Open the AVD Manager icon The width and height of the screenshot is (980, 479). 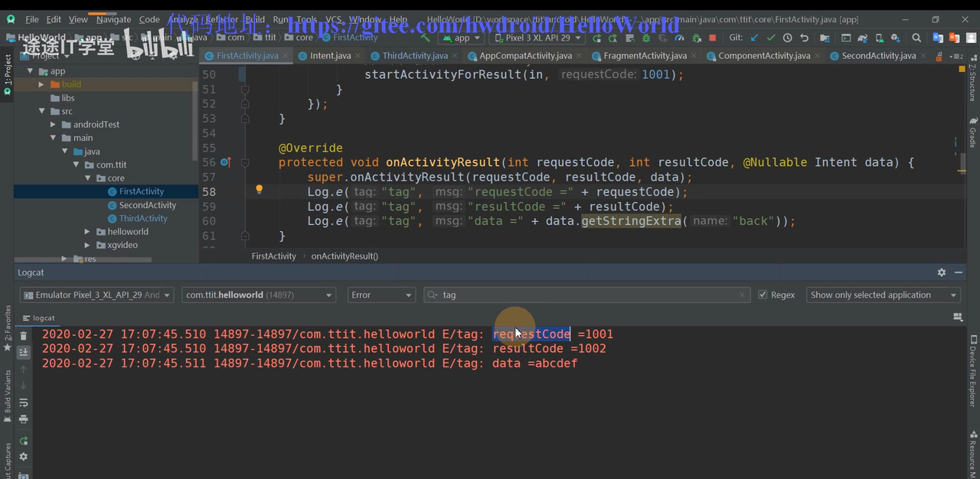coord(879,37)
